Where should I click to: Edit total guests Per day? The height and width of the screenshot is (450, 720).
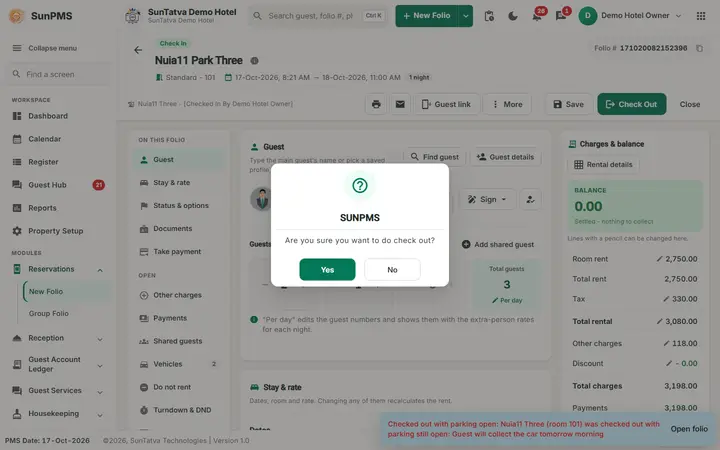coord(507,300)
